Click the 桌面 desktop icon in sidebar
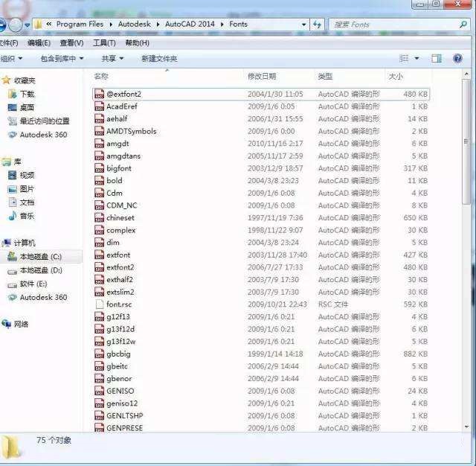Image resolution: width=476 pixels, height=466 pixels. click(13, 107)
